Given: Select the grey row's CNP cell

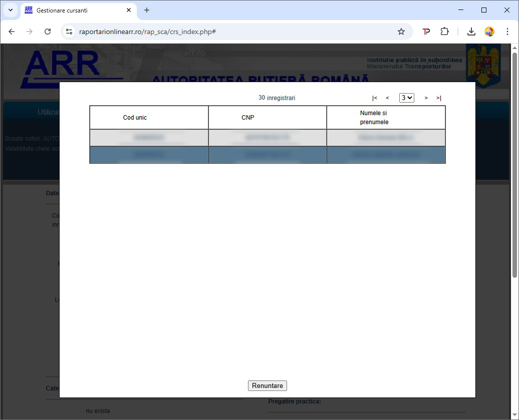Looking at the screenshot, I should pos(268,138).
